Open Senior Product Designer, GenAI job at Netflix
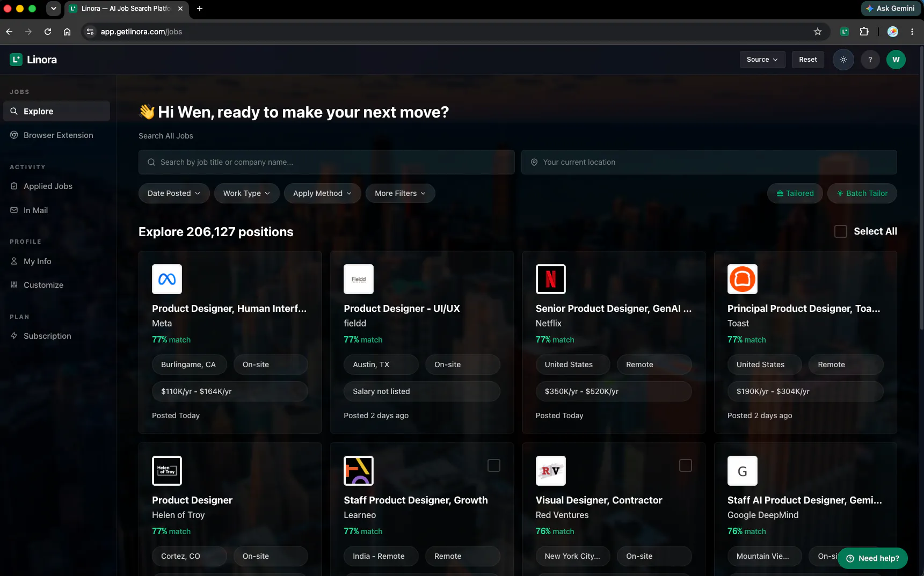The height and width of the screenshot is (576, 924). 614,309
